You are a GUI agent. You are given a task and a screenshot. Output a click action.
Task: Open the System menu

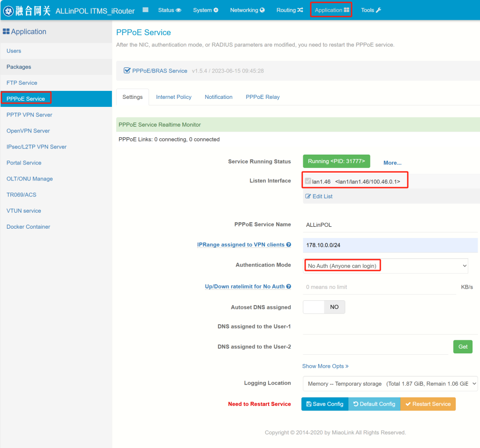[x=205, y=10]
